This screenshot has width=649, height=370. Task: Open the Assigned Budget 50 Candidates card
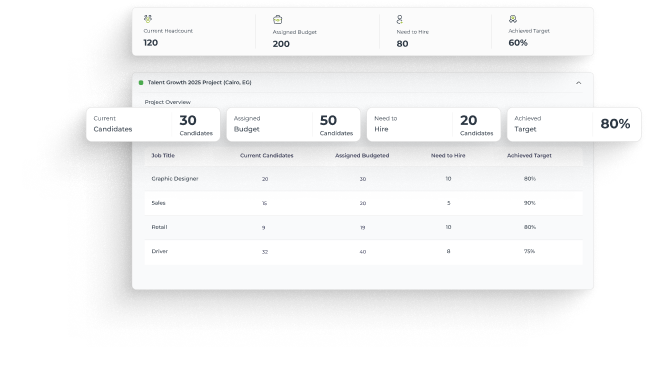point(293,125)
